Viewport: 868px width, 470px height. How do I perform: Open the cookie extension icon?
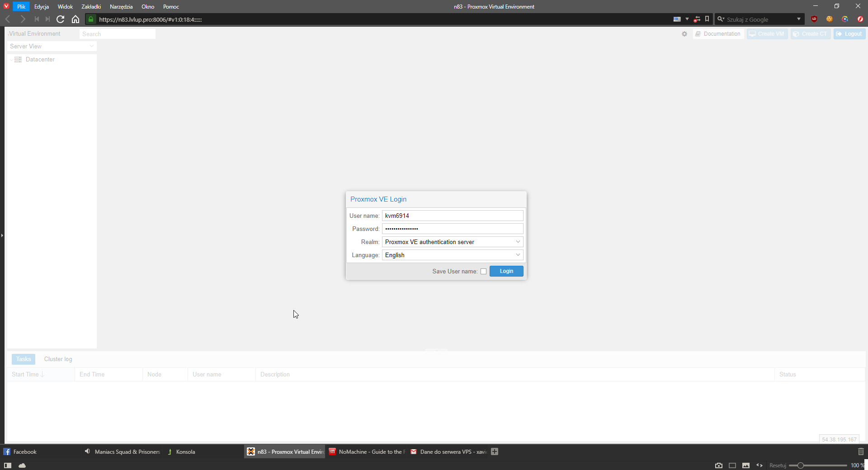pos(830,19)
